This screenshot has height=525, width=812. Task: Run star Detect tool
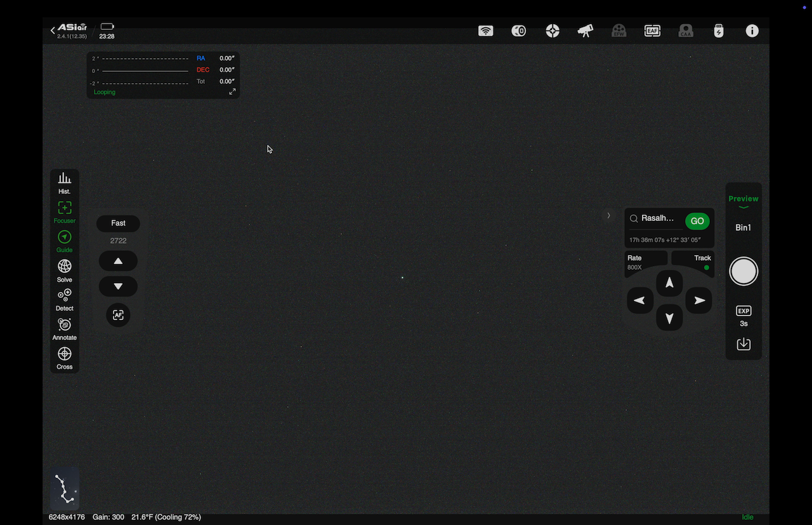coord(65,300)
